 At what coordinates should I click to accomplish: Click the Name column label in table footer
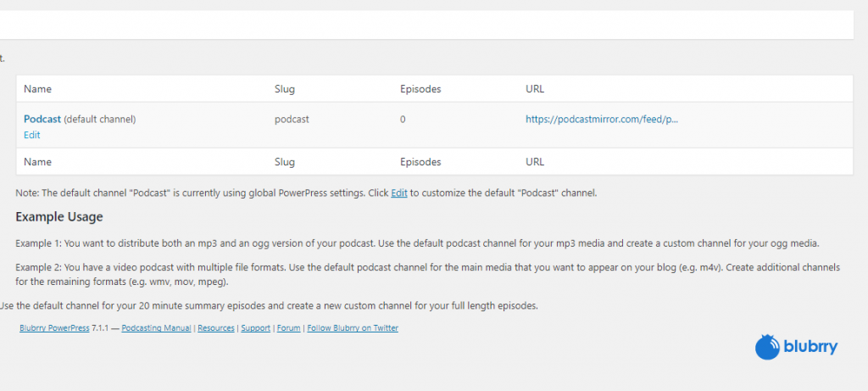(37, 162)
